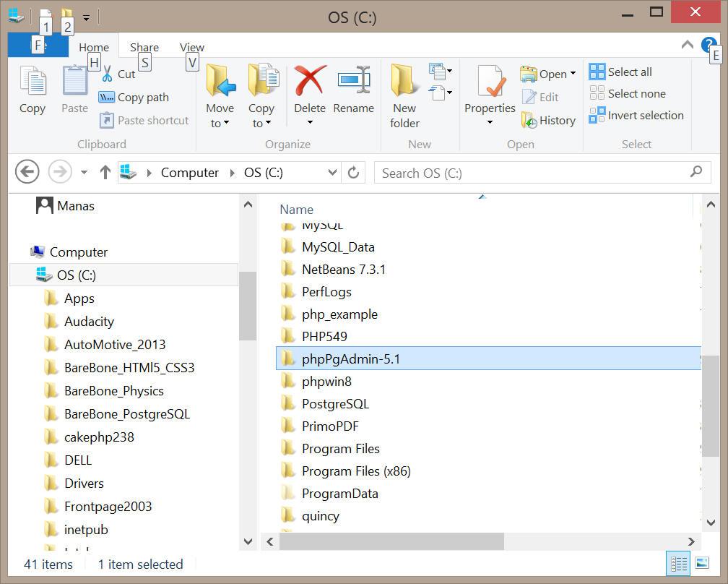Image resolution: width=728 pixels, height=584 pixels.
Task: Collapse the ribbon with the chevron
Action: tap(688, 45)
